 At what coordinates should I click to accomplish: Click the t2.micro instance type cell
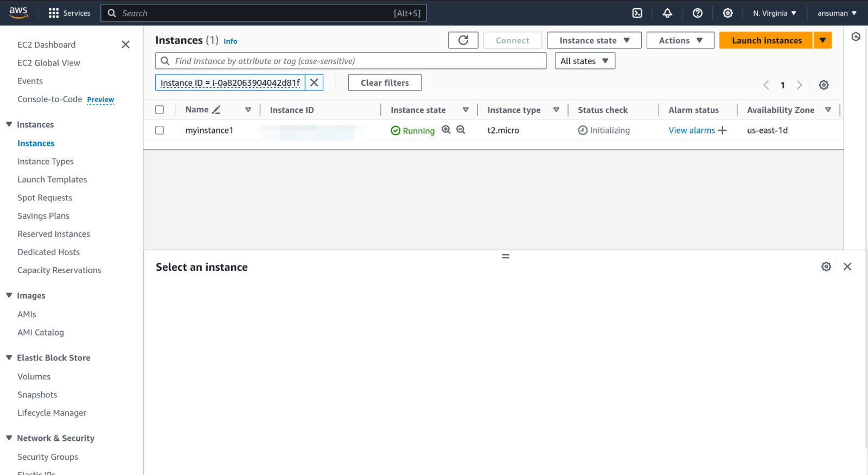(x=503, y=130)
